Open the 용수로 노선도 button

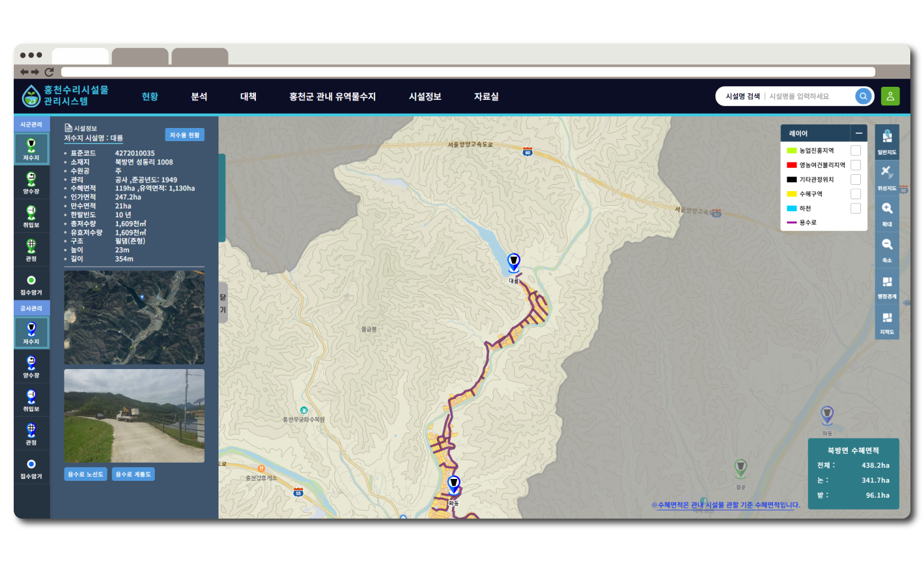pyautogui.click(x=86, y=475)
